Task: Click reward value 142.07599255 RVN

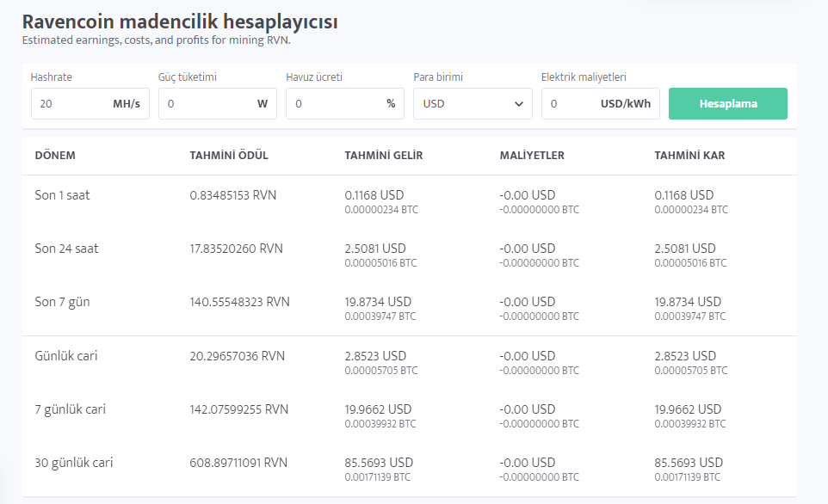Action: pos(238,409)
